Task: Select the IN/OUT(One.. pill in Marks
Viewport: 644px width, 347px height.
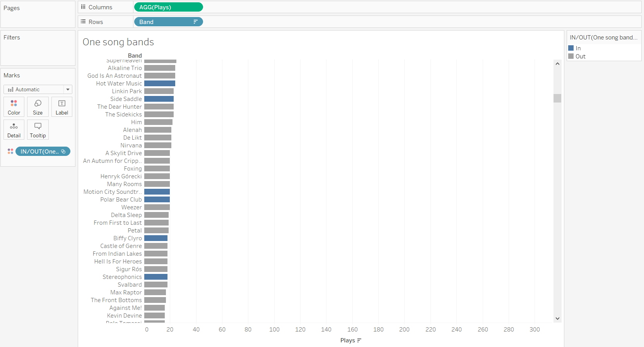Action: (43, 151)
